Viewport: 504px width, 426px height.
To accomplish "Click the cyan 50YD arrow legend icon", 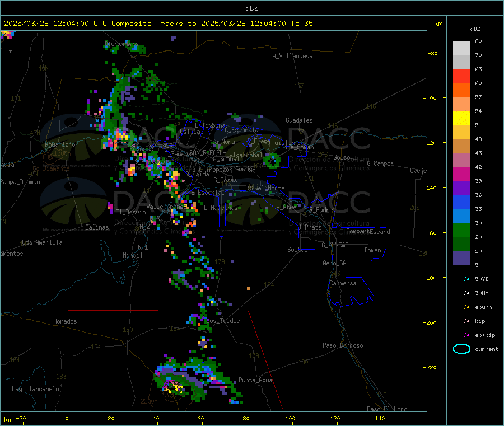I will click(461, 279).
